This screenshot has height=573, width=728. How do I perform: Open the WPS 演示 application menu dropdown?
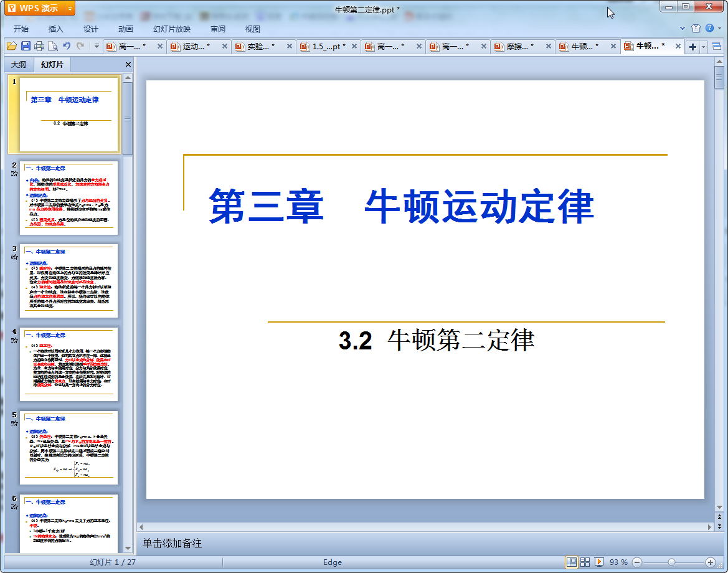[x=70, y=8]
